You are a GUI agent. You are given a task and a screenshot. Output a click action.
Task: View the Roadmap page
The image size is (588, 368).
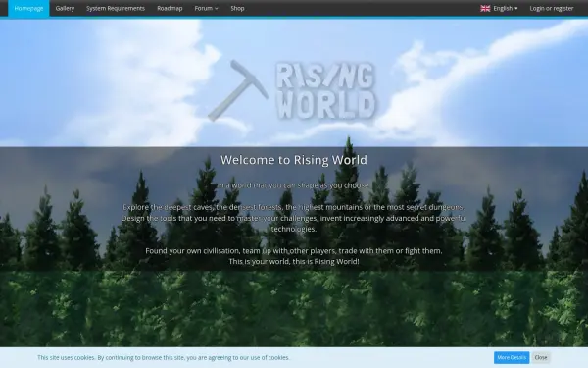[170, 8]
